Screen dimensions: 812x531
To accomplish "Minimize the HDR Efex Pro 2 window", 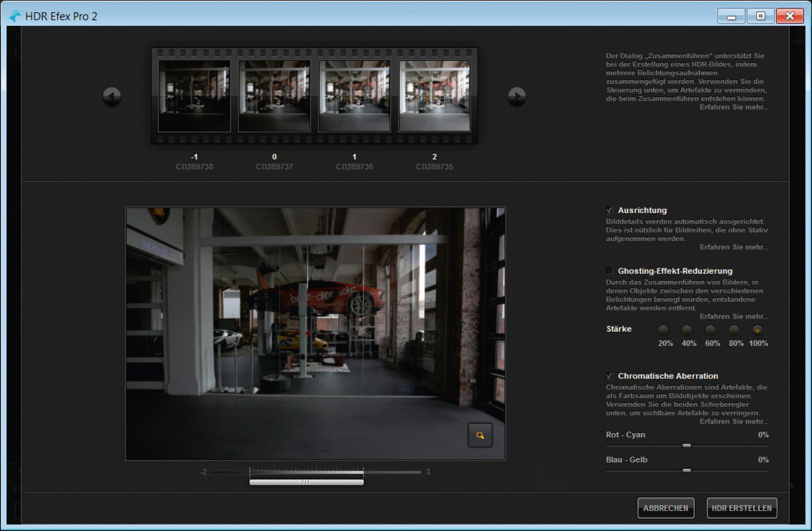I will coord(731,16).
